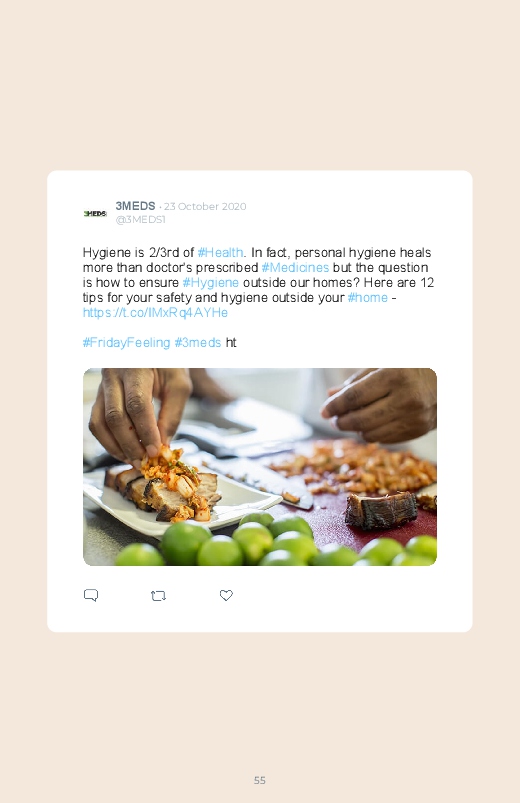Viewport: 520px width, 803px height.
Task: Click the #FridayFeeling hashtag
Action: 126,342
